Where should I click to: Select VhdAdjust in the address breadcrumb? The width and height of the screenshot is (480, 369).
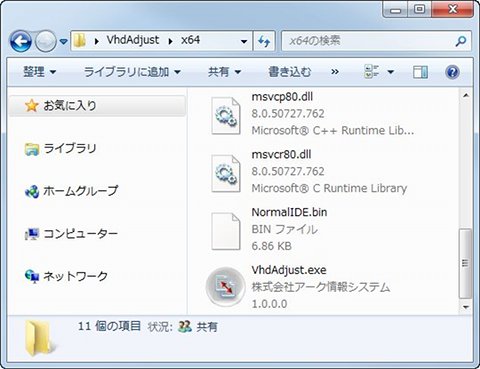coord(133,40)
